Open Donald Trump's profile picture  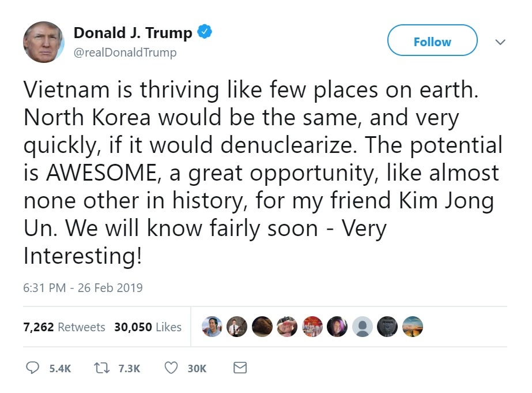point(44,42)
